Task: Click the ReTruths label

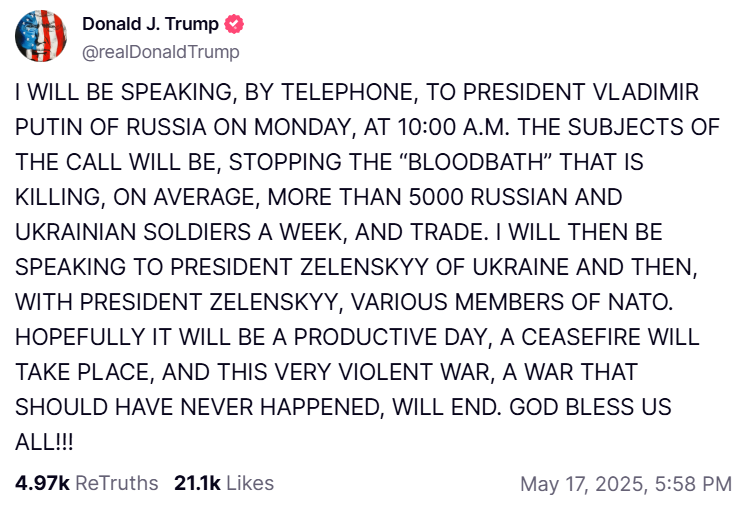Action: (x=117, y=483)
